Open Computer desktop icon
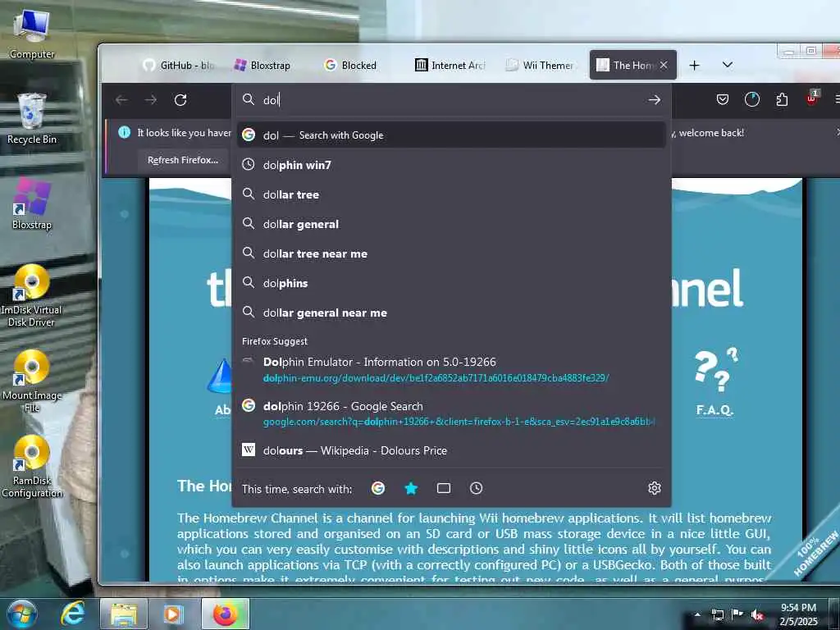This screenshot has height=630, width=840. (32, 34)
